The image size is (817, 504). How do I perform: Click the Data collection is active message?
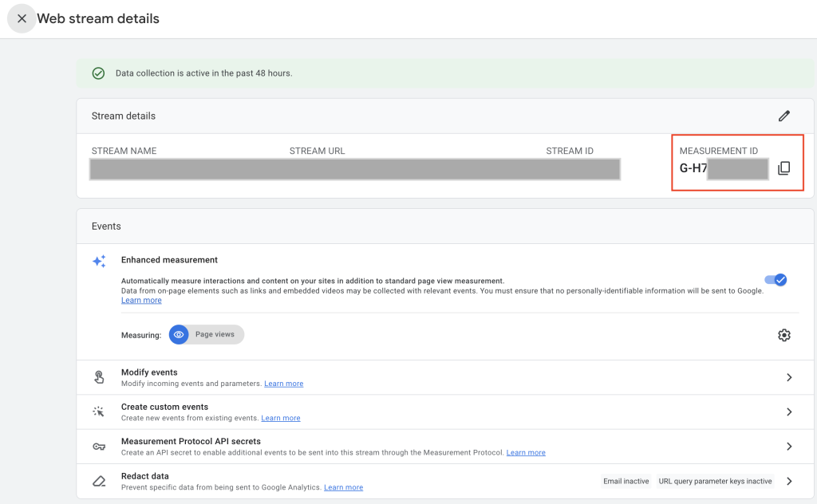[x=203, y=73]
